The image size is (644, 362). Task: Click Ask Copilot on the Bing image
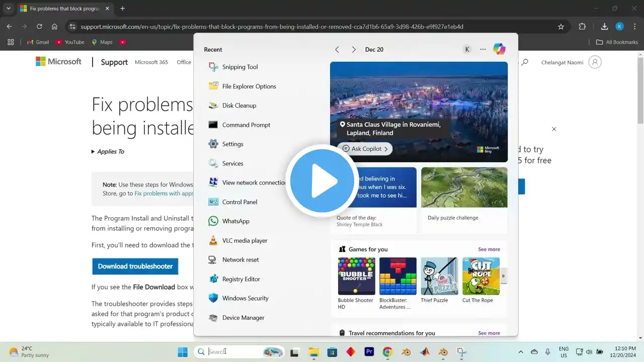tap(365, 149)
